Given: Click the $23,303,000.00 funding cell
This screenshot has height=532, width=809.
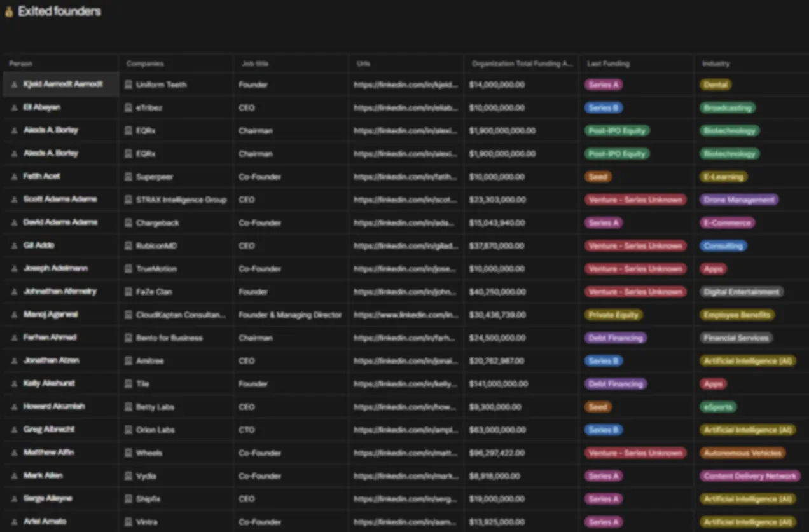Looking at the screenshot, I should (522, 200).
